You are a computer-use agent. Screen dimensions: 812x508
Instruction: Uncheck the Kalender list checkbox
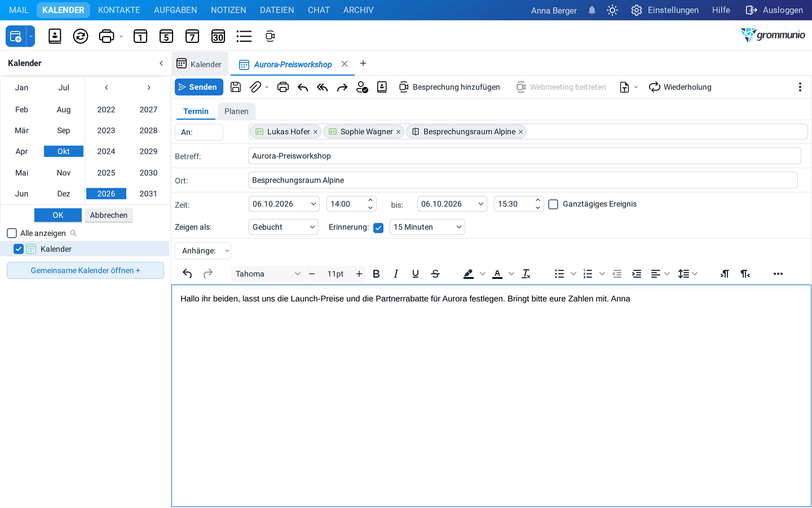(19, 249)
